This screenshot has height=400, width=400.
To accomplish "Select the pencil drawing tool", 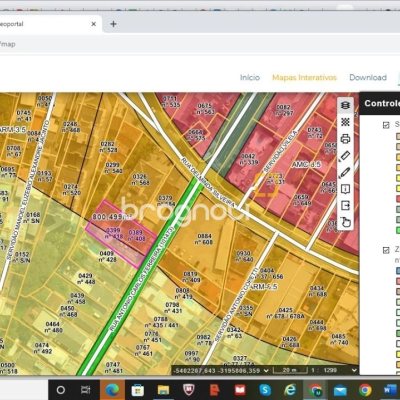I will [345, 172].
